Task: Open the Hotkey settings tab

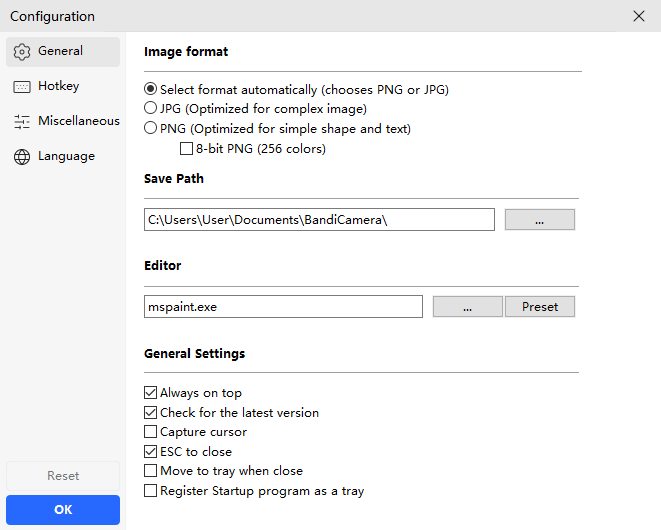Action: [58, 87]
